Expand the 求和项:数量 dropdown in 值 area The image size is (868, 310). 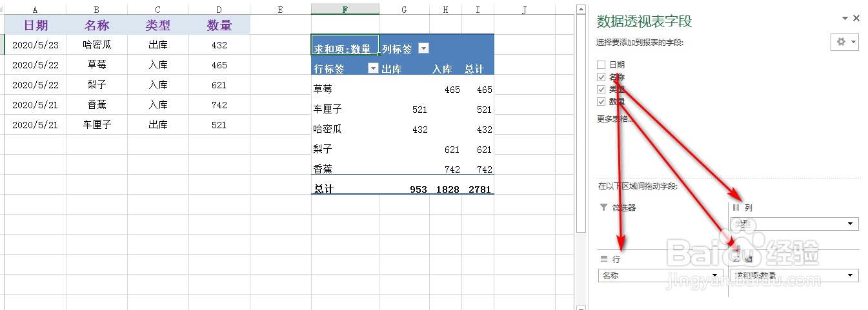point(849,275)
